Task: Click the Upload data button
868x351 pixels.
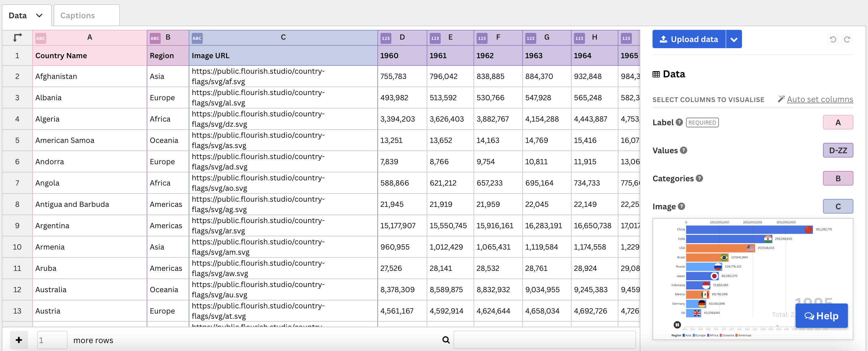Action: point(689,39)
